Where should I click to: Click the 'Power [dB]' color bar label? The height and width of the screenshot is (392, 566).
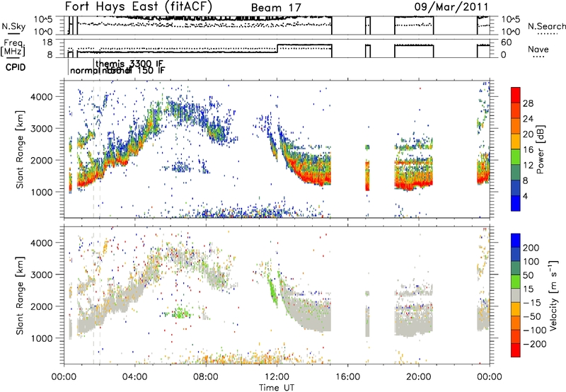[x=540, y=149]
